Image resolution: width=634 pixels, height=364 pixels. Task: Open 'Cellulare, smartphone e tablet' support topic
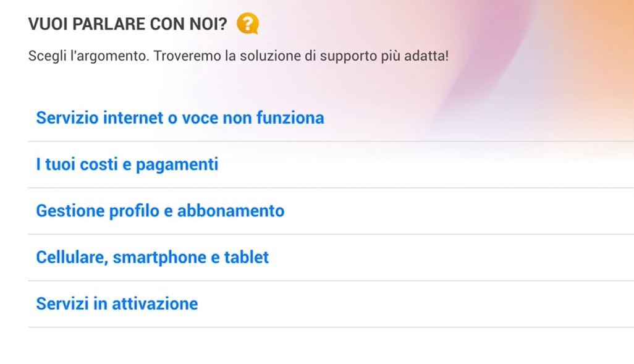tap(152, 257)
